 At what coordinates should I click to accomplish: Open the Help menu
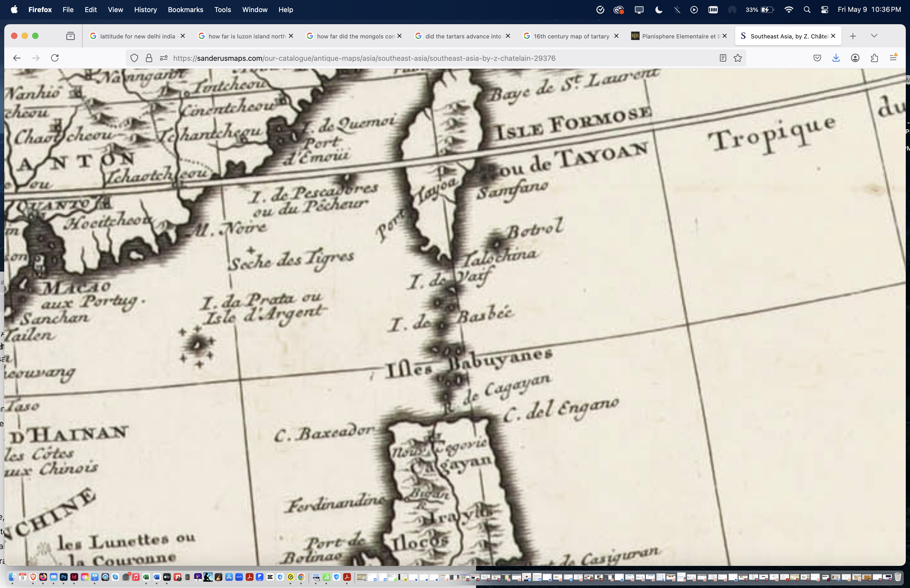pyautogui.click(x=286, y=9)
